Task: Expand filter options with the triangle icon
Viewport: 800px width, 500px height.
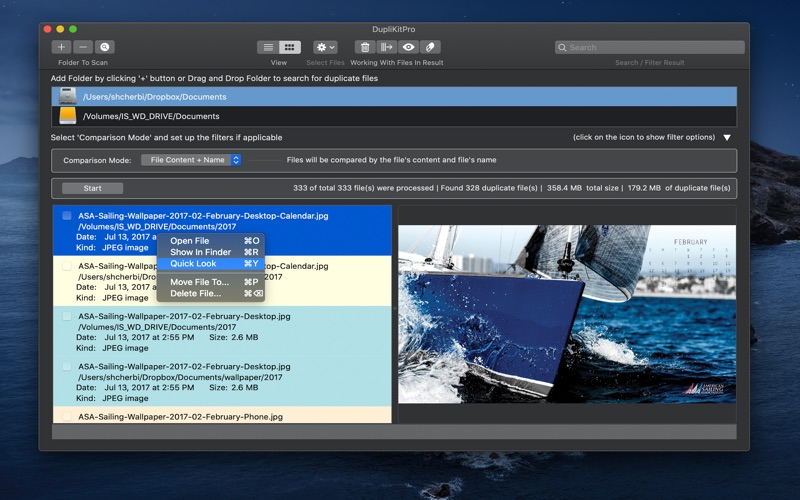Action: pyautogui.click(x=727, y=138)
